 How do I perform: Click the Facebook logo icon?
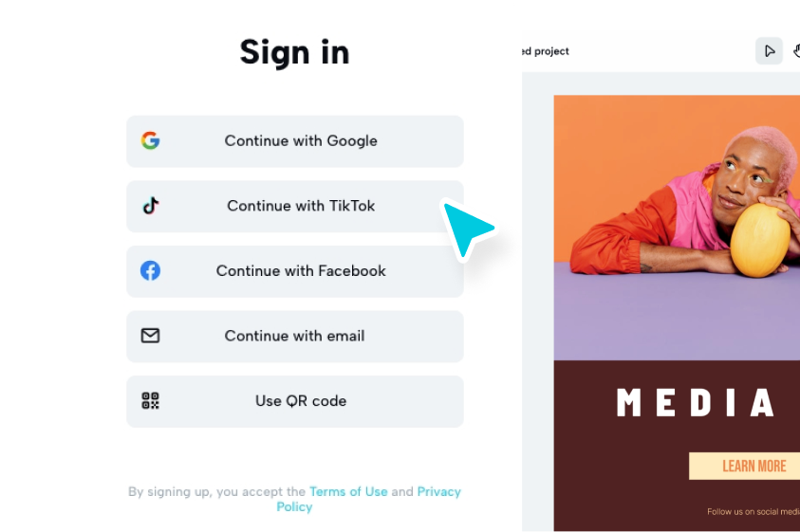point(151,270)
